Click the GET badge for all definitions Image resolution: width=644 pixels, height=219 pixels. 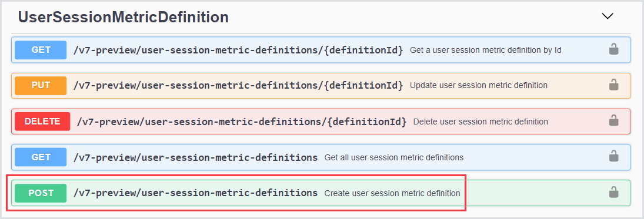pyautogui.click(x=41, y=157)
